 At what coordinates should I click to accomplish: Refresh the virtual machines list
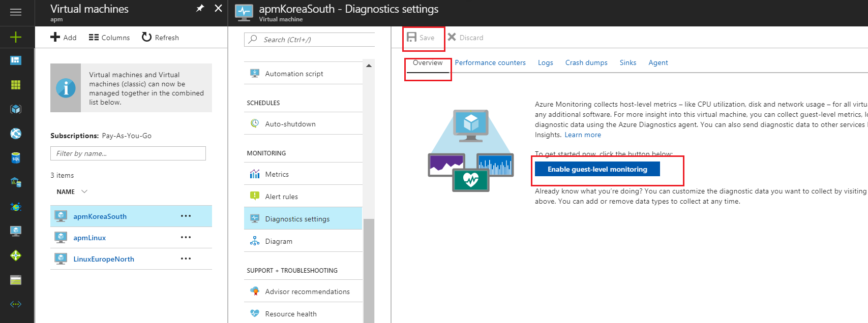(160, 38)
